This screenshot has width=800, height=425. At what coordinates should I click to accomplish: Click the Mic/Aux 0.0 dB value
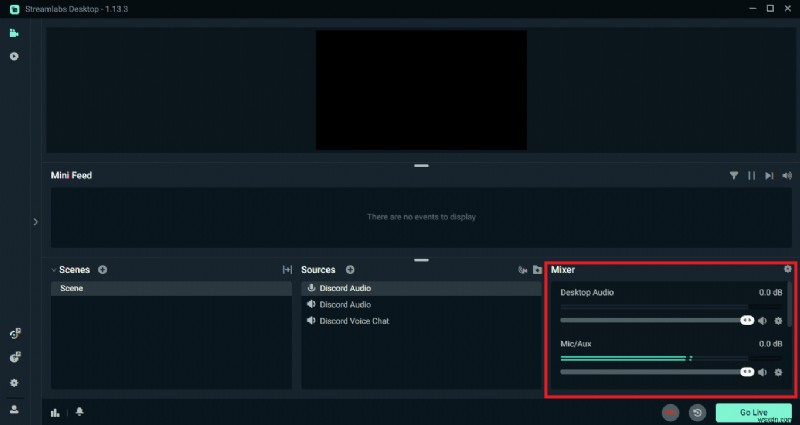770,344
